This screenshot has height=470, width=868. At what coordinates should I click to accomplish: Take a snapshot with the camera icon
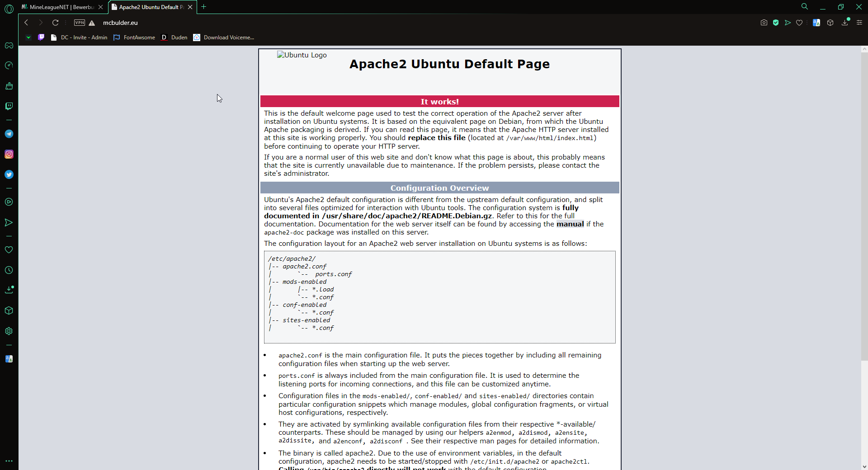(764, 23)
